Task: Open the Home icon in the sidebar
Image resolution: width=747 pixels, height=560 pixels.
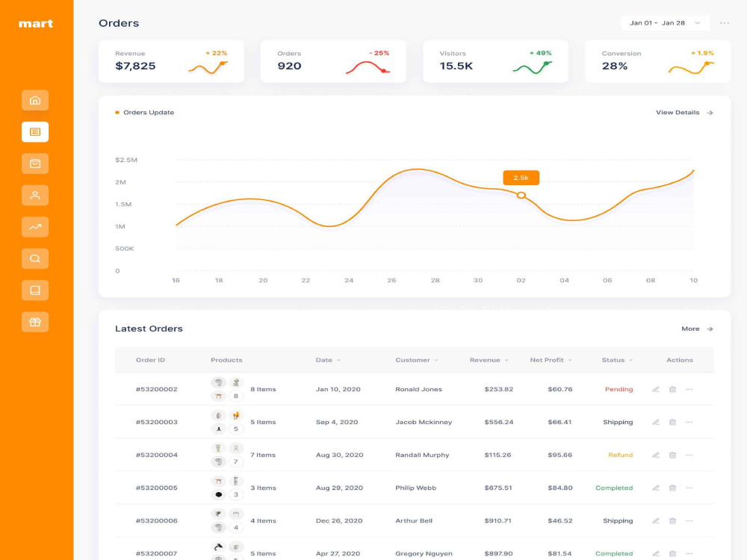Action: point(35,101)
